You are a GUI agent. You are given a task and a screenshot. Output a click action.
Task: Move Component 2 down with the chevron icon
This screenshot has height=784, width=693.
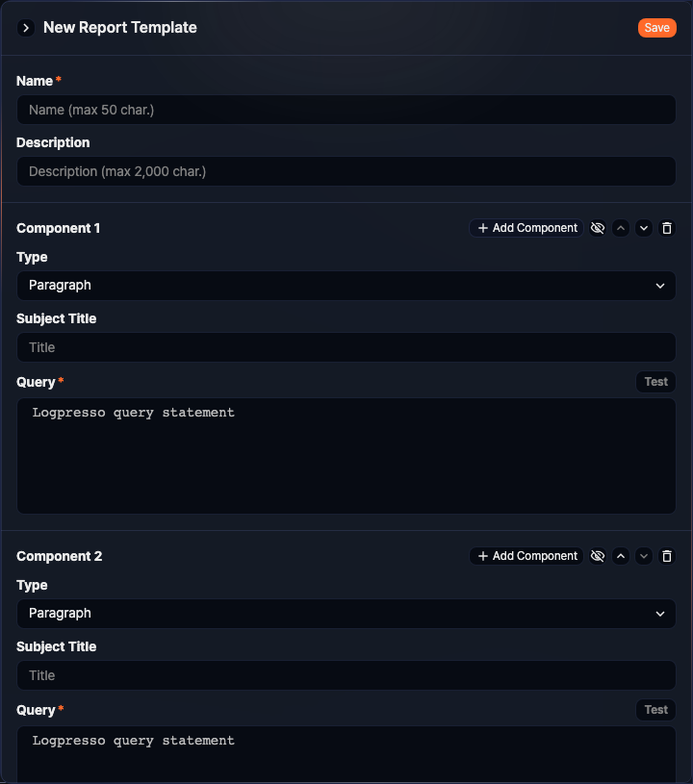click(x=644, y=556)
